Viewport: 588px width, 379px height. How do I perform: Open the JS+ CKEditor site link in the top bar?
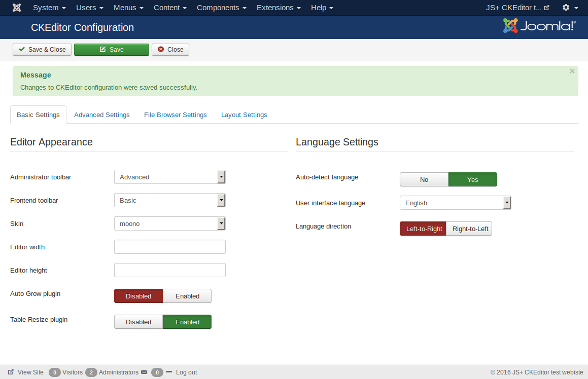click(517, 8)
